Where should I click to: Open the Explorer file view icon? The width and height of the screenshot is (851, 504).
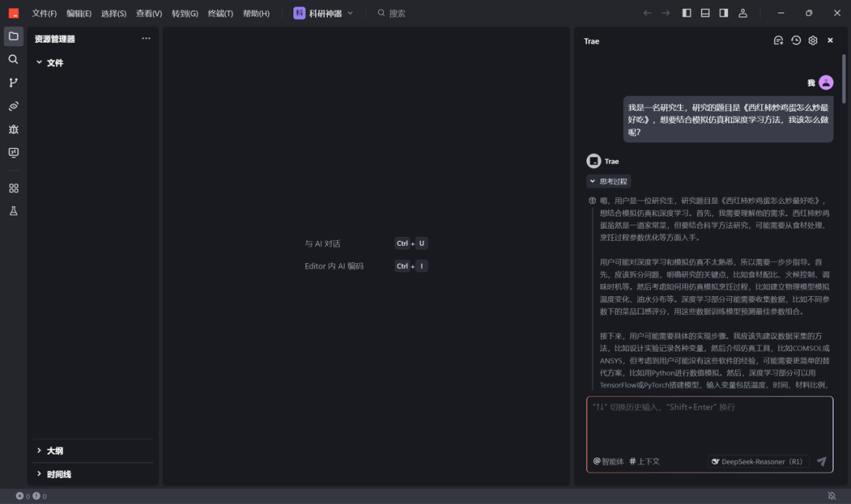click(13, 36)
